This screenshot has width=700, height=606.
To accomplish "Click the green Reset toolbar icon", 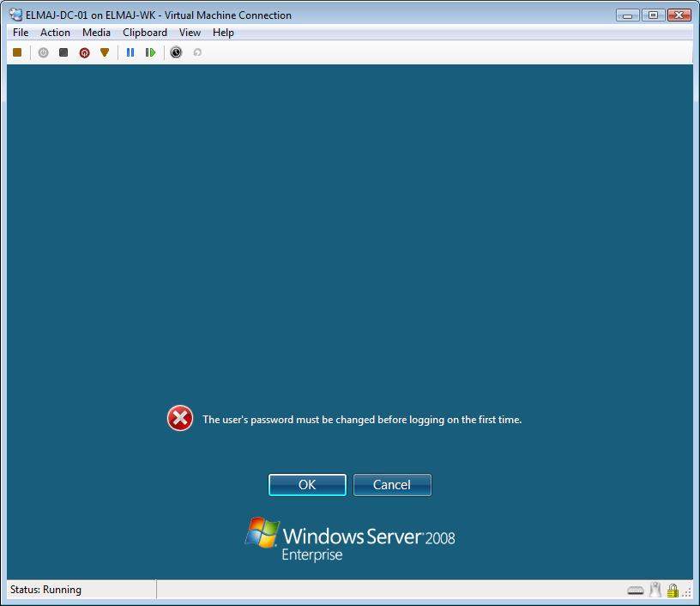I will point(150,52).
